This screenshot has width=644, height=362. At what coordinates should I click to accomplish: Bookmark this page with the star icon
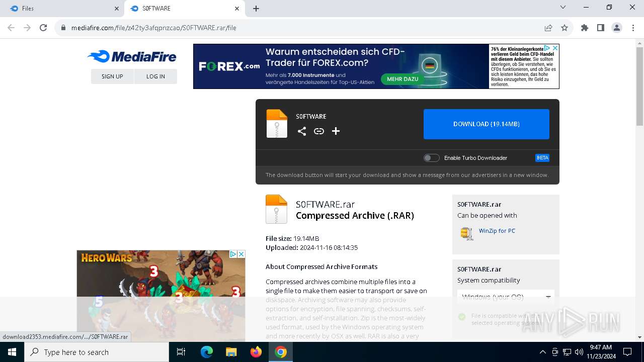[565, 28]
